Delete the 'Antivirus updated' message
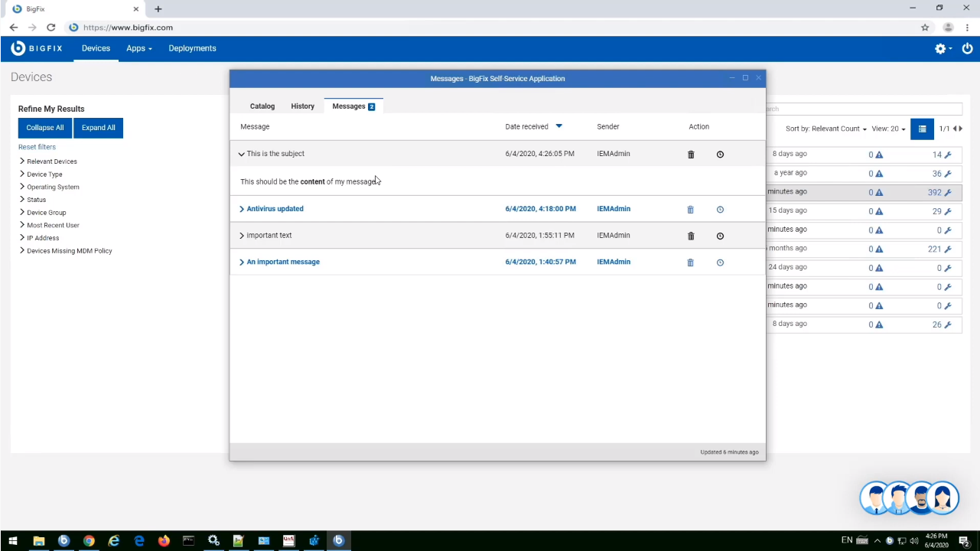The height and width of the screenshot is (551, 980). tap(690, 210)
